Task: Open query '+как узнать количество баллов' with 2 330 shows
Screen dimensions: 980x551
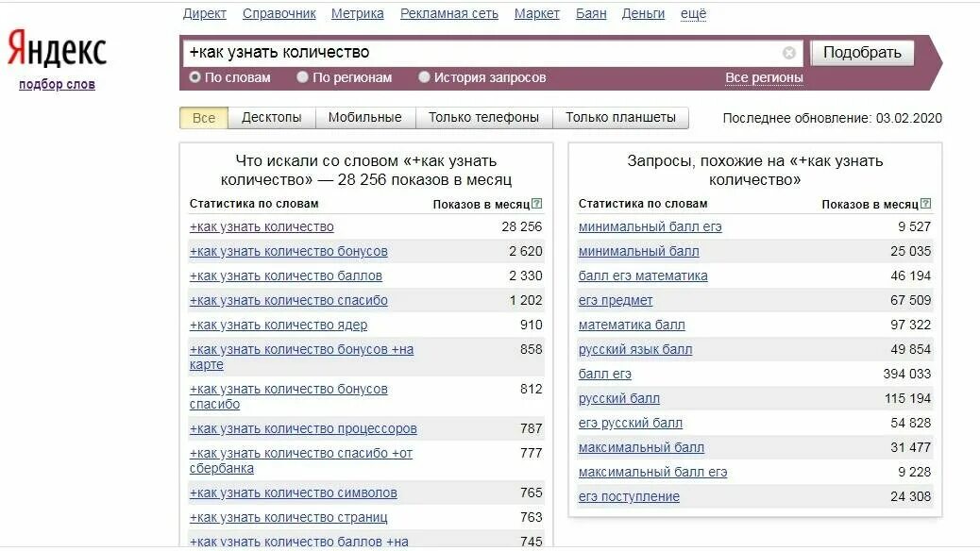Action: 286,275
